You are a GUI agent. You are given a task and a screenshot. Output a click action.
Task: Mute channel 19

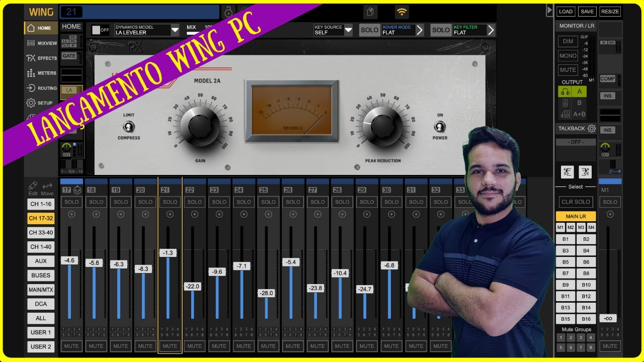[121, 346]
